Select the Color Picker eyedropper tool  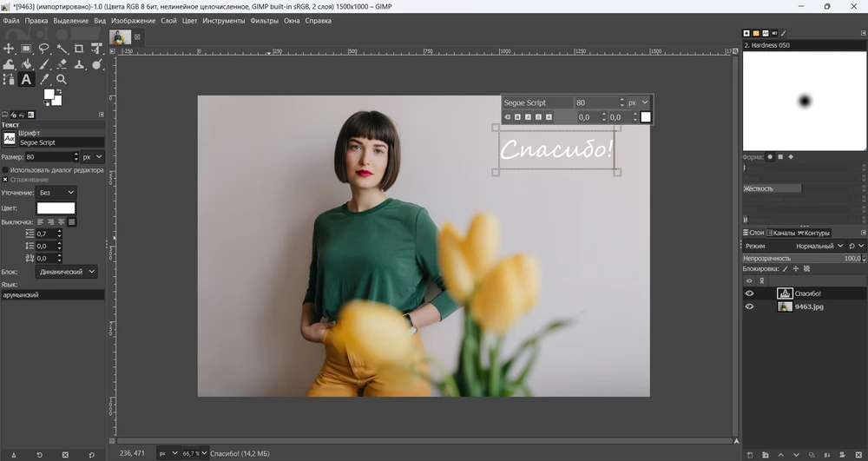(43, 79)
